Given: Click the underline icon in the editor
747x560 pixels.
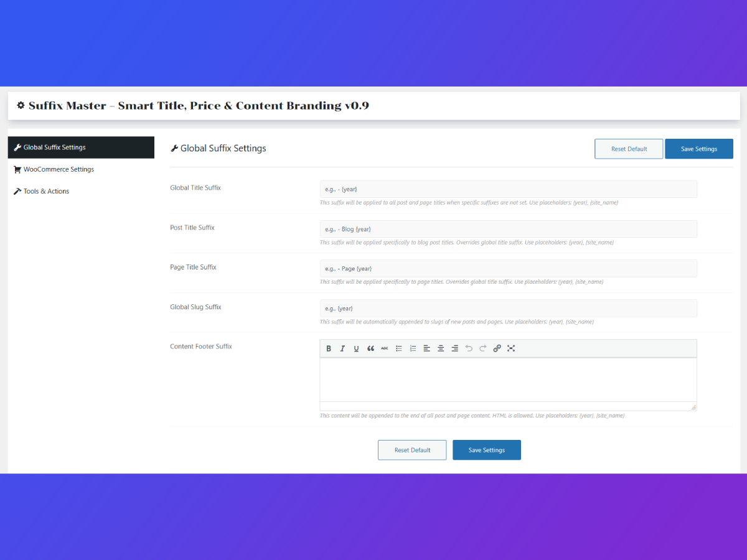Looking at the screenshot, I should (356, 348).
